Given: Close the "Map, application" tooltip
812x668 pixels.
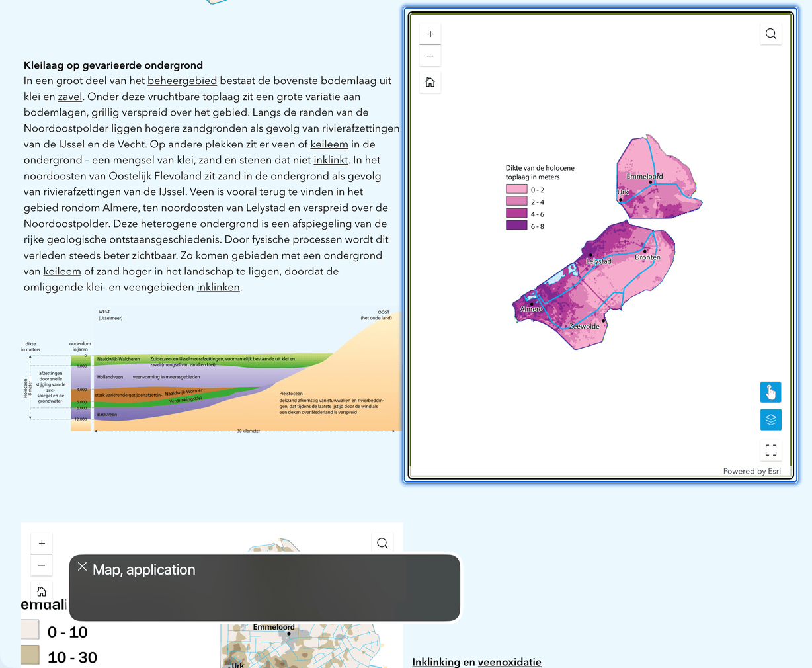Looking at the screenshot, I should [82, 567].
